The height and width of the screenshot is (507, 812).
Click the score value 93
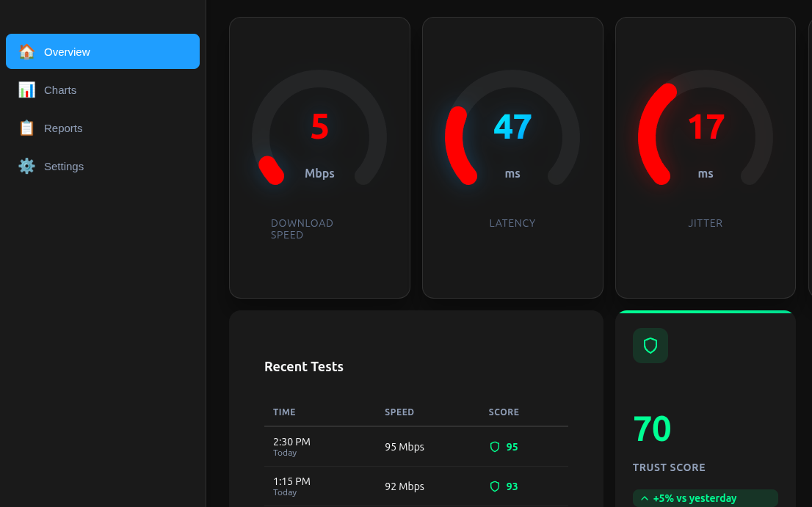pyautogui.click(x=512, y=486)
